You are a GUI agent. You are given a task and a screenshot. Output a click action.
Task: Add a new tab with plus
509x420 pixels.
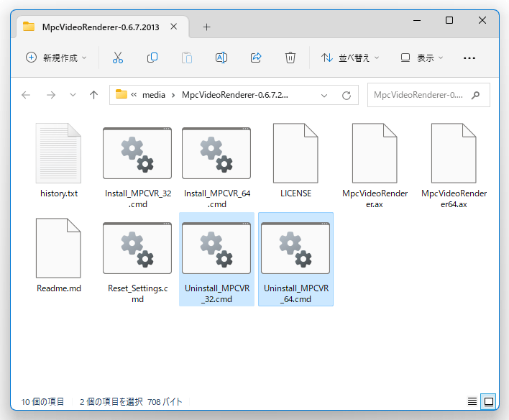pos(207,27)
